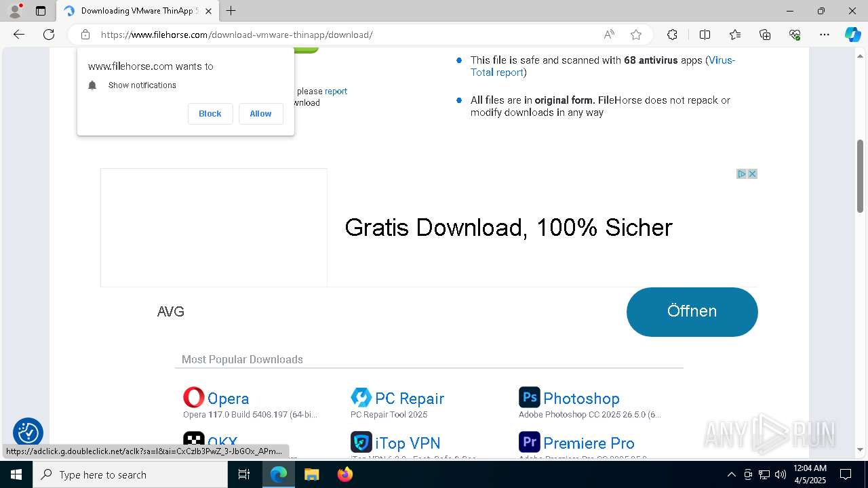Open the Windows Start menu
Screen dimensions: 868x488
(16, 474)
